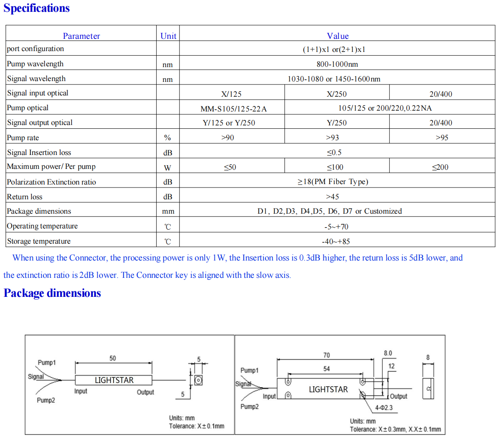Select the 'Storage temperature' row label
Viewport: 504px width, 440px height.
[39, 241]
